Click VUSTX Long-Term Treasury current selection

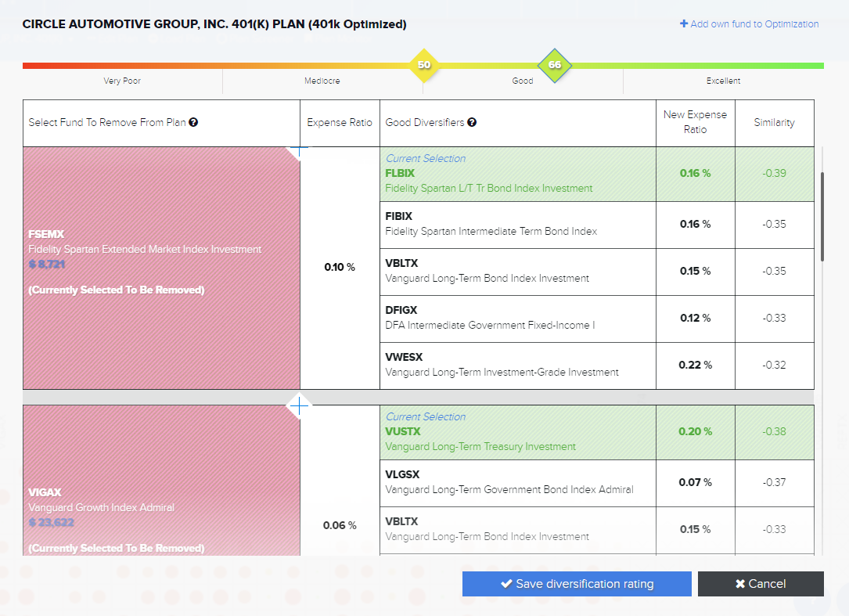(x=517, y=433)
